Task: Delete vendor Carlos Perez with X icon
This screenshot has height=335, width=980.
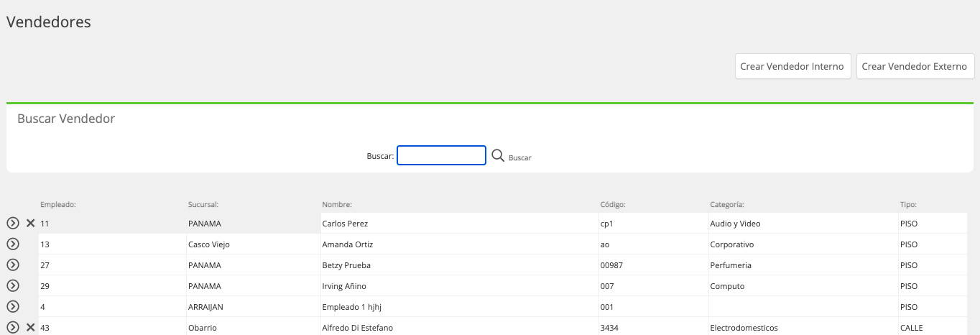Action: (x=30, y=224)
